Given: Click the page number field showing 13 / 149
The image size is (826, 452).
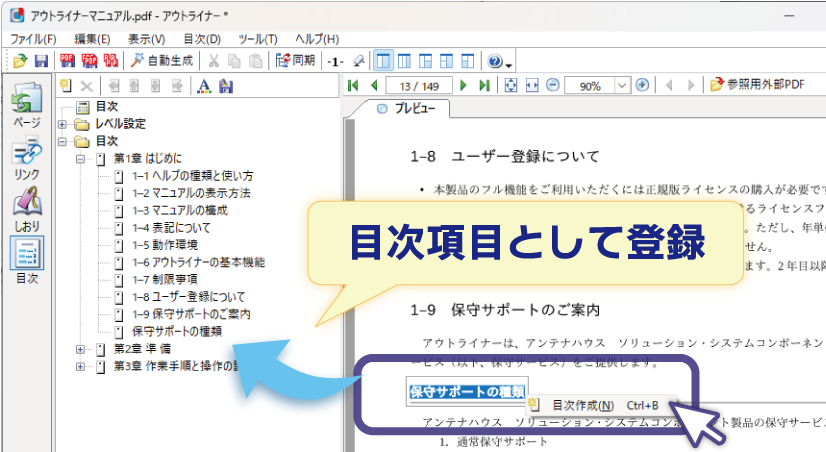Looking at the screenshot, I should [419, 85].
